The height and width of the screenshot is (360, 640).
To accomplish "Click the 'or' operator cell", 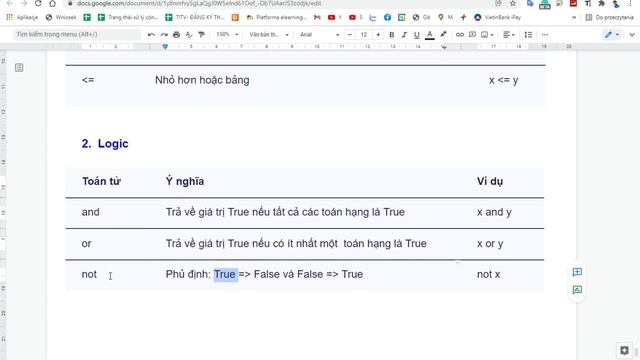I will point(86,244).
